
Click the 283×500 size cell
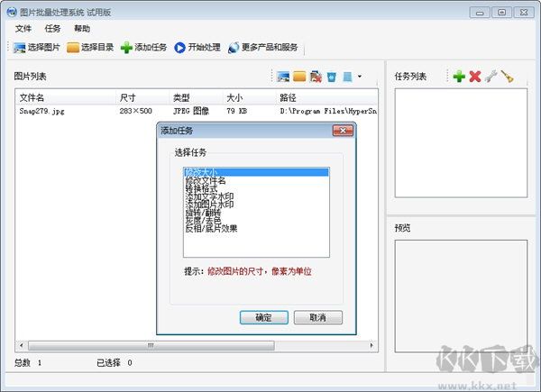(135, 111)
